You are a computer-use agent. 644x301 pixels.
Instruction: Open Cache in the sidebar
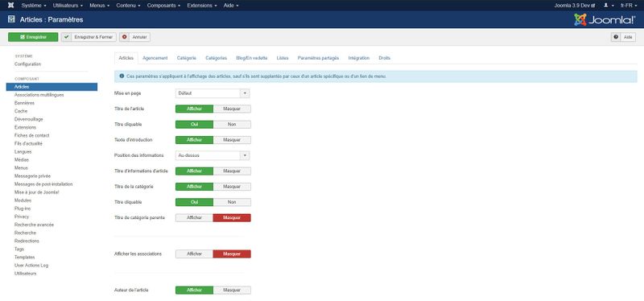21,111
